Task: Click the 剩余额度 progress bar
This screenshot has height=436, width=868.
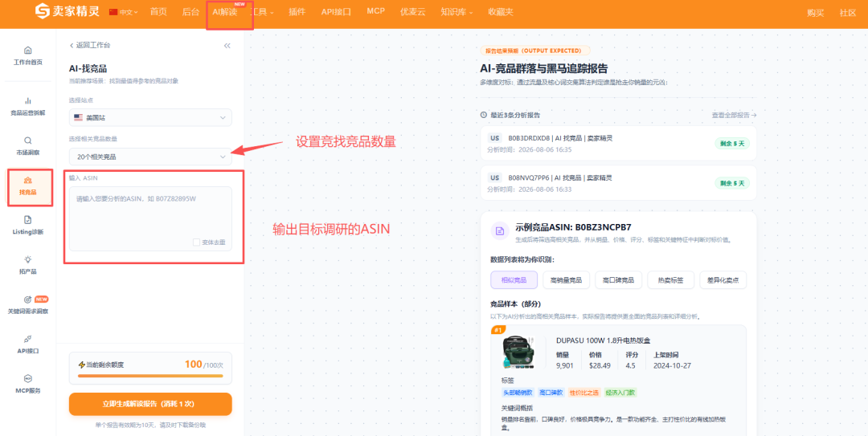Action: [x=150, y=376]
